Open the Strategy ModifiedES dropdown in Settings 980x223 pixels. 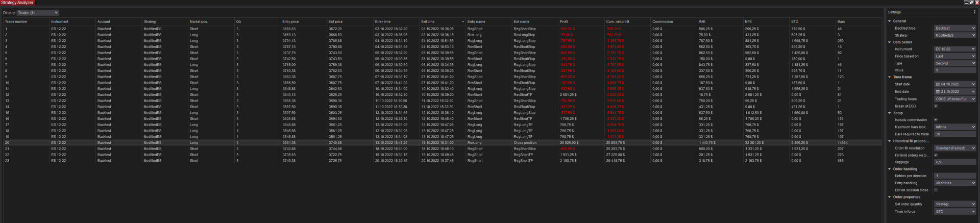[955, 35]
